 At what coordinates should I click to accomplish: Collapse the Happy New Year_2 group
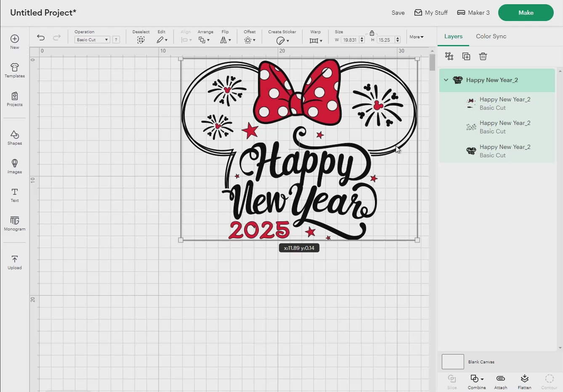click(x=446, y=80)
